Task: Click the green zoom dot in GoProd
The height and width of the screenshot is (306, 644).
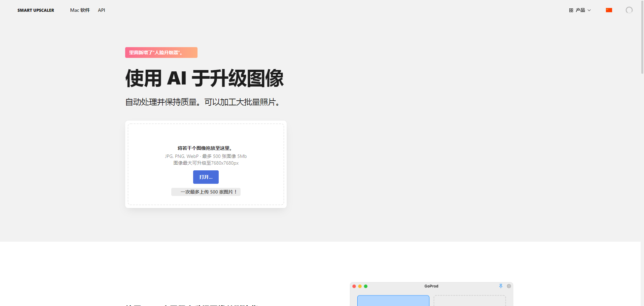Action: (366, 286)
